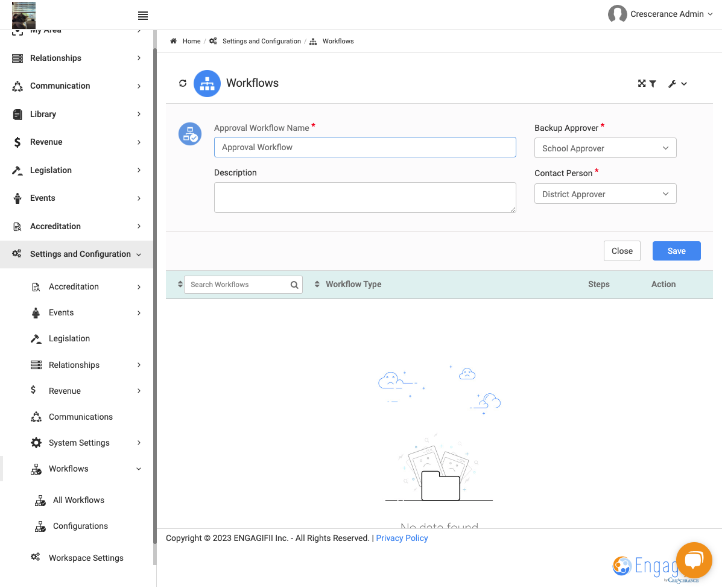Focus the Approval Workflow Name field
The width and height of the screenshot is (722, 588).
[365, 147]
